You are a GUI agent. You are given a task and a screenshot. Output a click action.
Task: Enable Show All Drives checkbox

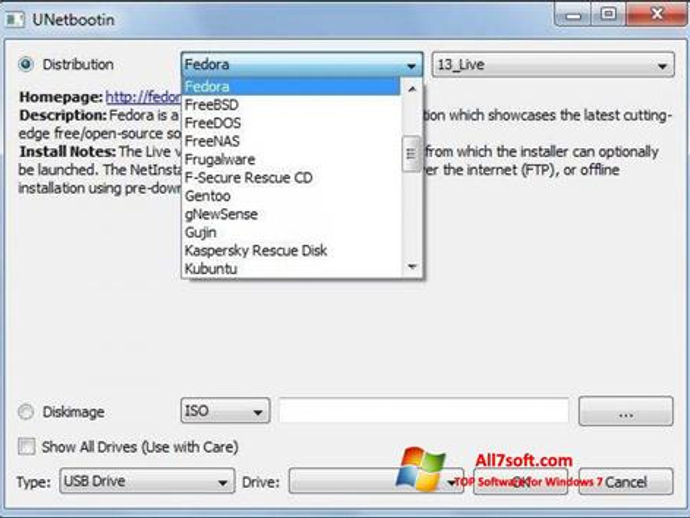tap(26, 446)
